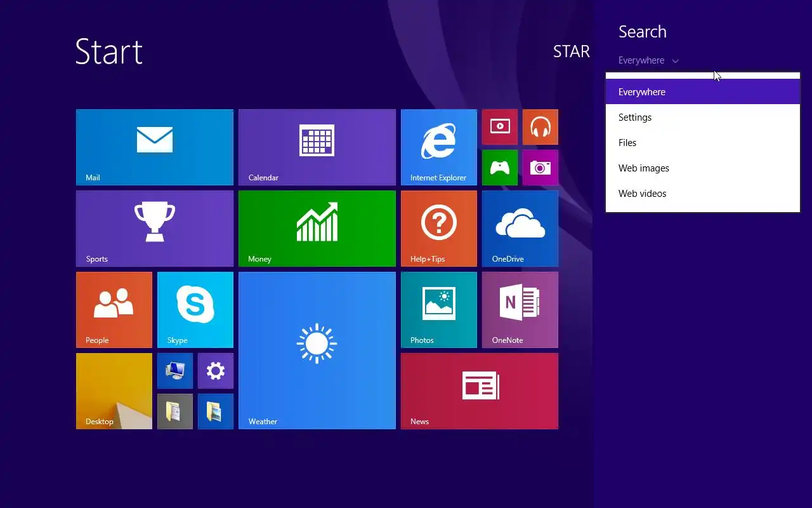Launch the Skype tile
This screenshot has width=812, height=508.
195,310
